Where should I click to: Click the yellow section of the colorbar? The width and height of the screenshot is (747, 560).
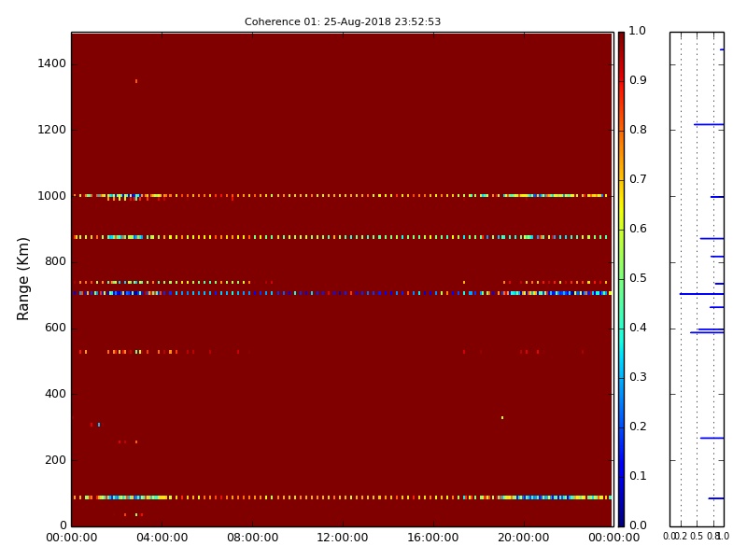click(621, 204)
